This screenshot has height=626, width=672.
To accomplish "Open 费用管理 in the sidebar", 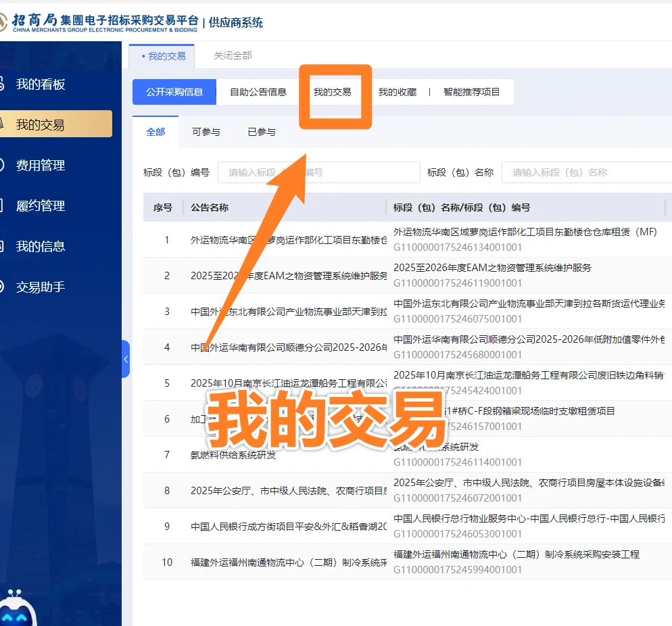I will pyautogui.click(x=41, y=165).
